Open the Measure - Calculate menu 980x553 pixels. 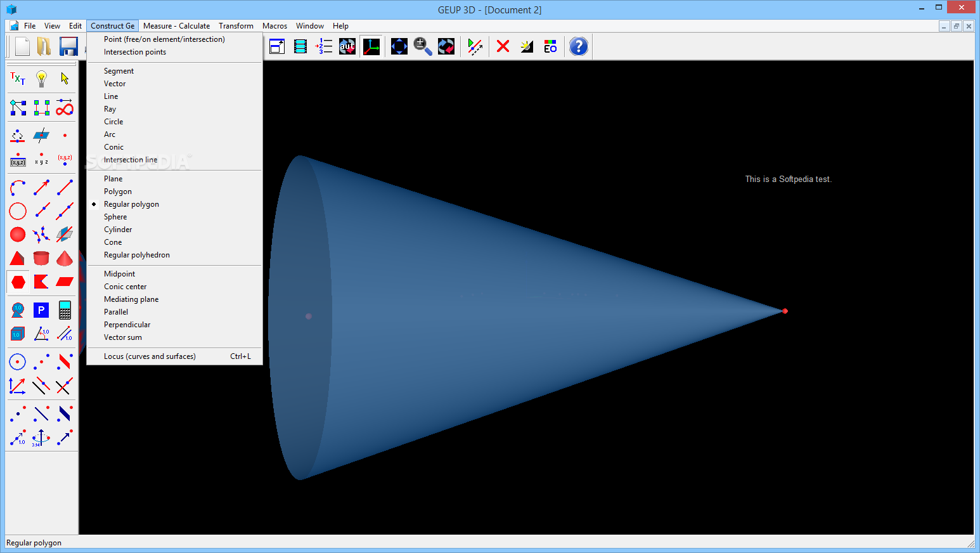coord(176,26)
